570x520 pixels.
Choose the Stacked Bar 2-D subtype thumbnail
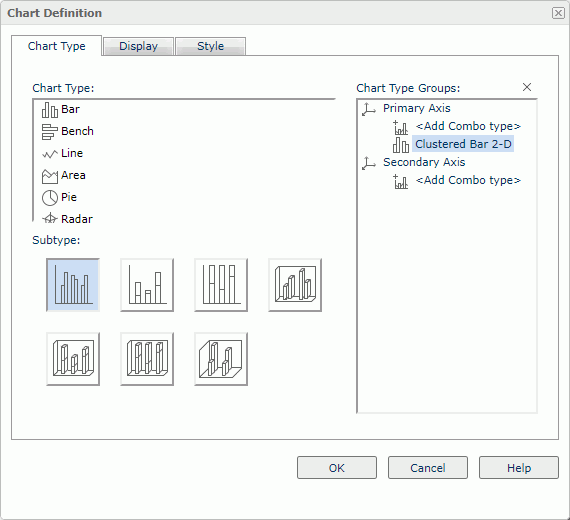point(147,285)
